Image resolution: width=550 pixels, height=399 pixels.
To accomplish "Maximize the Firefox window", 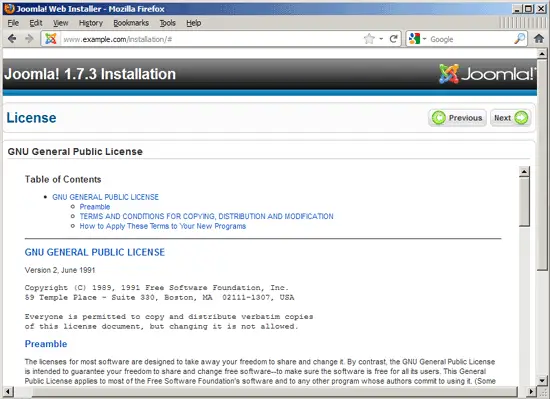I will click(x=529, y=9).
